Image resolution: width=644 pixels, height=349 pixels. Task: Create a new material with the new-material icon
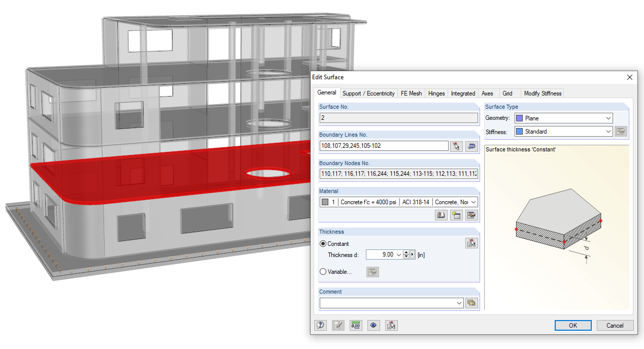(x=456, y=215)
